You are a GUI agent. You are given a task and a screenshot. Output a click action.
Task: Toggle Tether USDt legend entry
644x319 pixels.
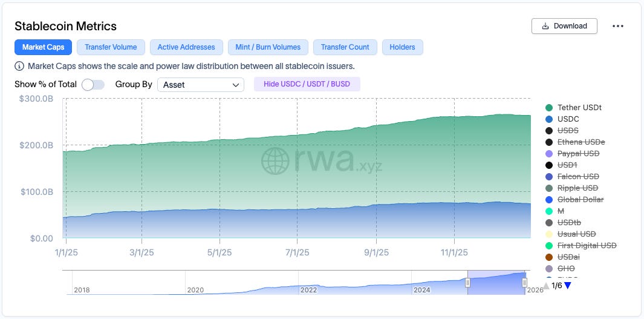coord(573,108)
